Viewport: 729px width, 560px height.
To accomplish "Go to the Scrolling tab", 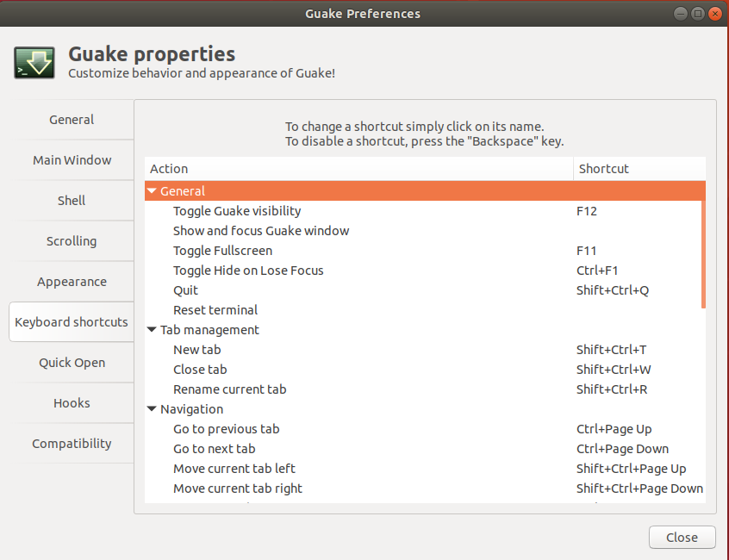I will click(x=72, y=240).
